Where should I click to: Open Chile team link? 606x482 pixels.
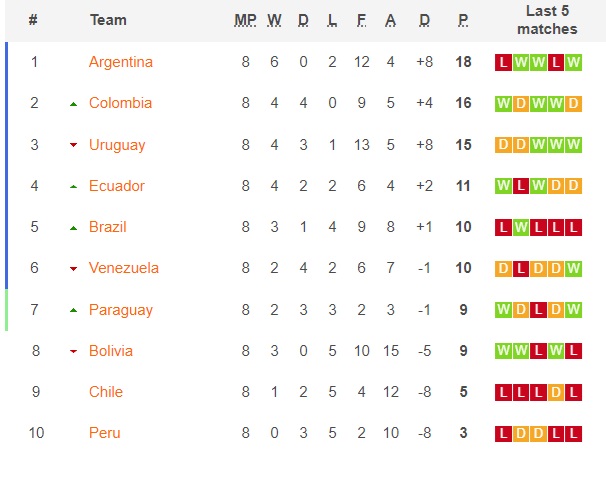click(106, 392)
